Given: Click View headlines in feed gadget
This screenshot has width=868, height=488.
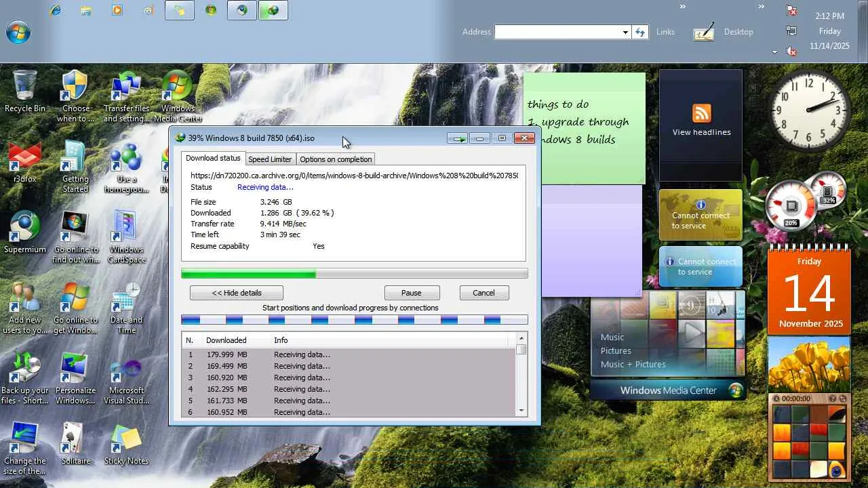Looking at the screenshot, I should 701,132.
